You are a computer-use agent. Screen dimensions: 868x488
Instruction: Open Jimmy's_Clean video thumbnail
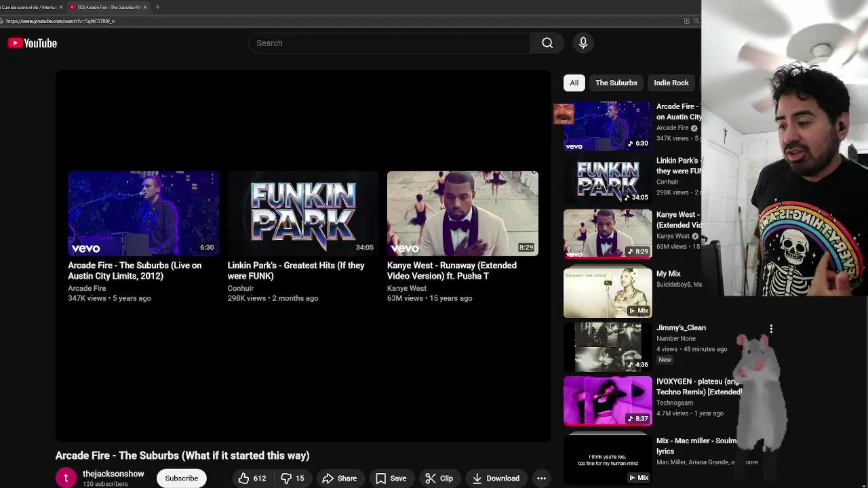(608, 347)
